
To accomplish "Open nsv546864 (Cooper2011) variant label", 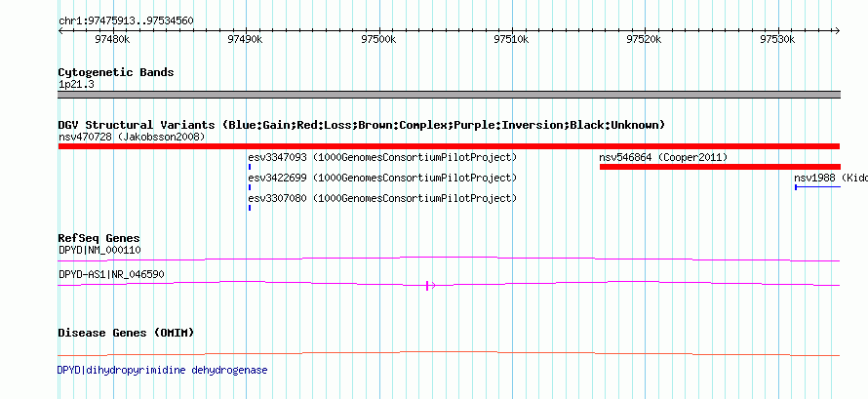I will 663,158.
